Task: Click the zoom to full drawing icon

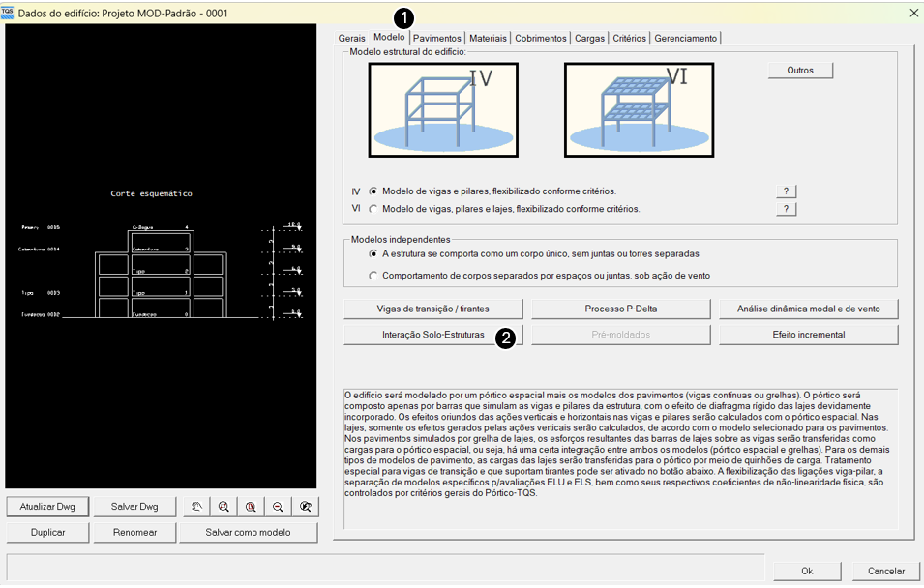Action: (251, 507)
